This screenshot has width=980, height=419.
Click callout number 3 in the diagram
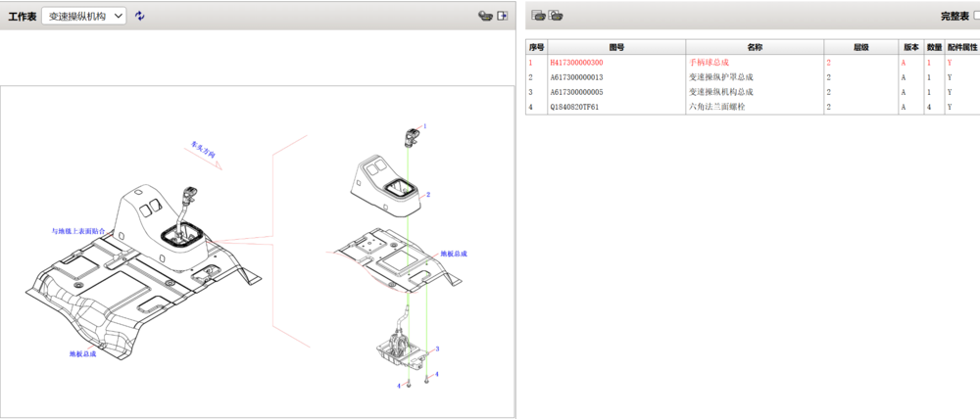[x=437, y=349]
